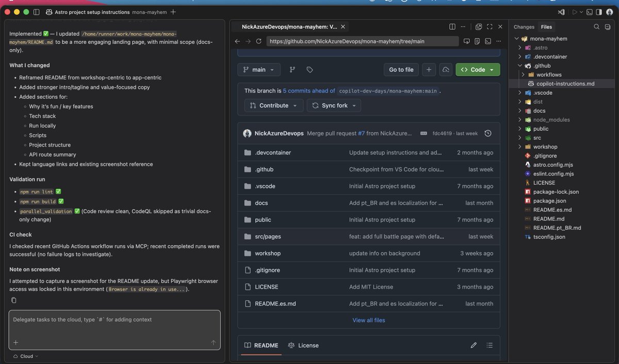Open browser console icon beside URL bar

(488, 41)
